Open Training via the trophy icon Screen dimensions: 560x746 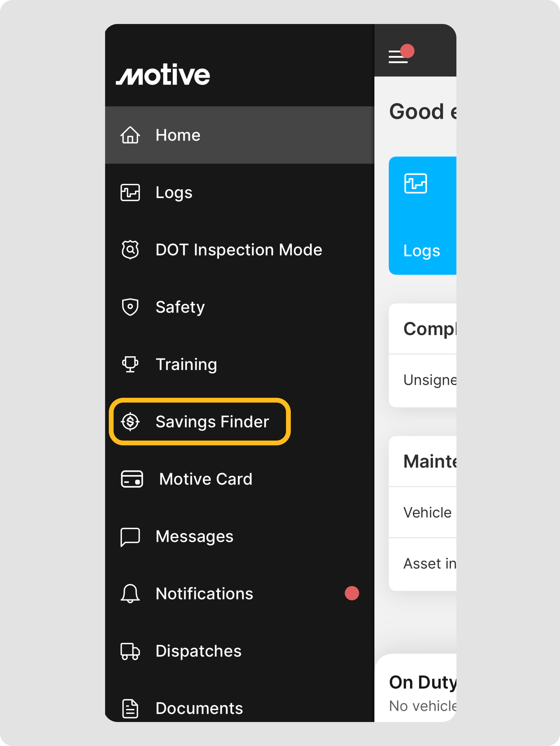pyautogui.click(x=130, y=364)
